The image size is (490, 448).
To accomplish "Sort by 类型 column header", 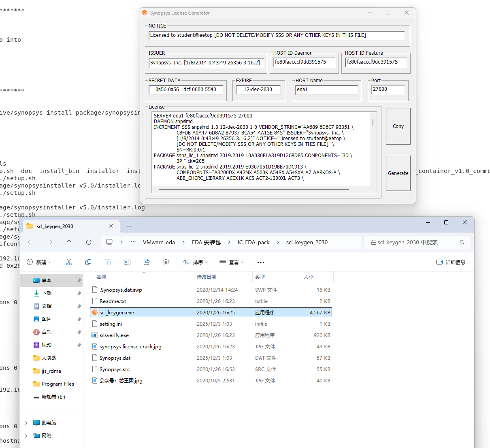I will 277,277.
